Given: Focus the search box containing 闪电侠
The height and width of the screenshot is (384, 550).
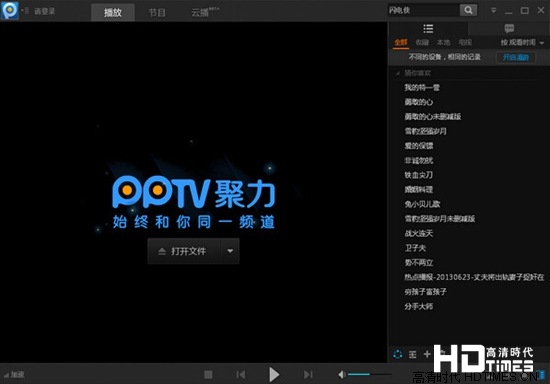Looking at the screenshot, I should pyautogui.click(x=423, y=11).
